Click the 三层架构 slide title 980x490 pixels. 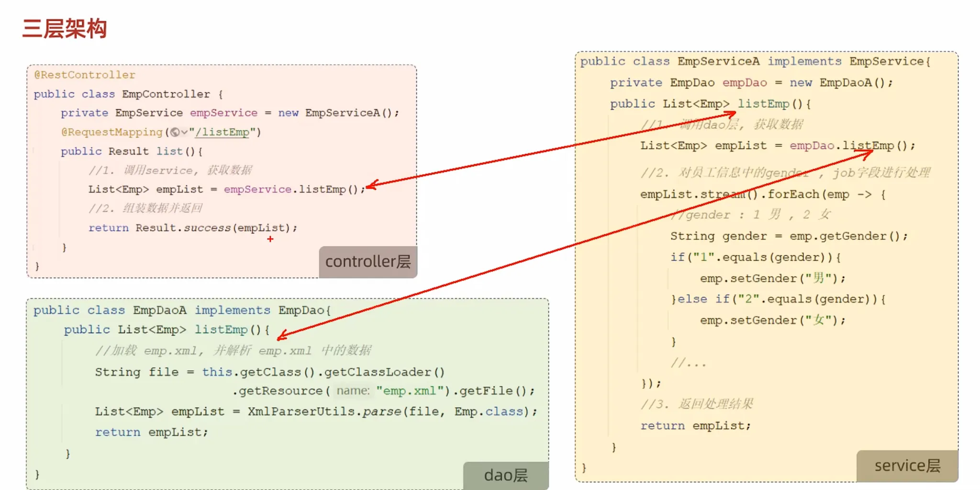65,28
